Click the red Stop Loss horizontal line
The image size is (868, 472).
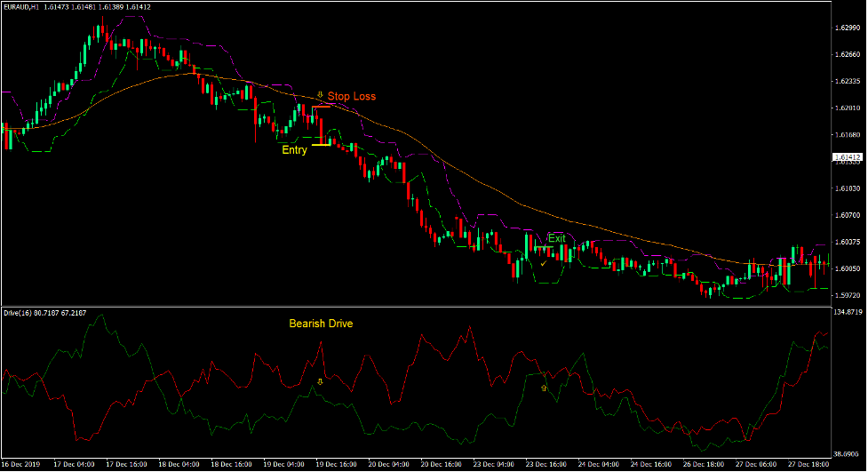[321, 107]
